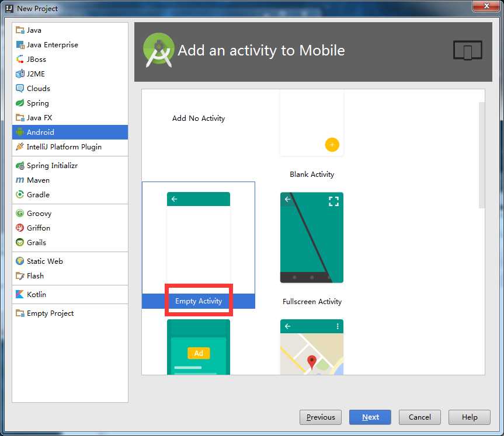This screenshot has width=504, height=436.
Task: Select the Android project type
Action: 70,132
